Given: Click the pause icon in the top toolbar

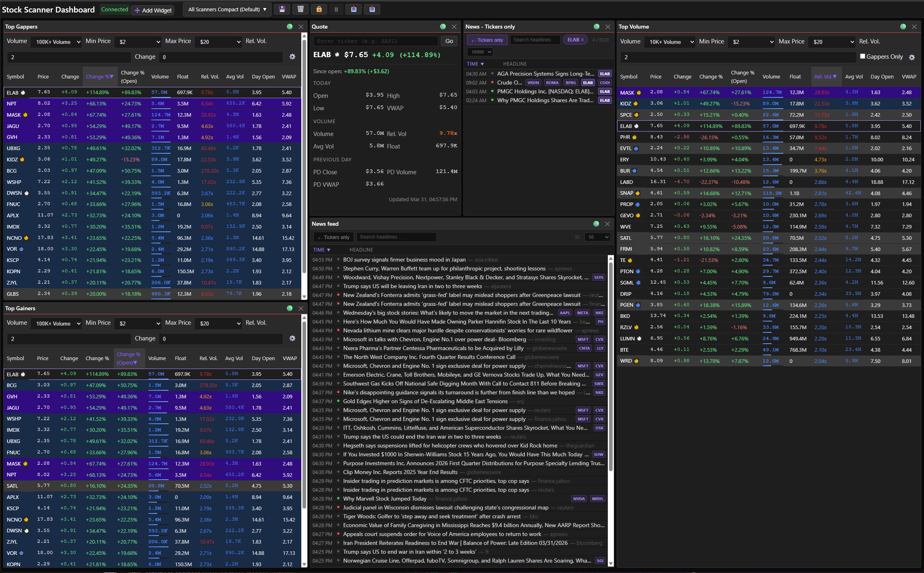Looking at the screenshot, I should (x=336, y=9).
